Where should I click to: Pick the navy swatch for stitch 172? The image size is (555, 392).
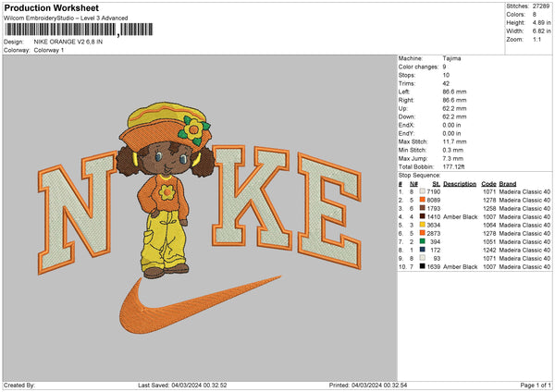pos(423,250)
